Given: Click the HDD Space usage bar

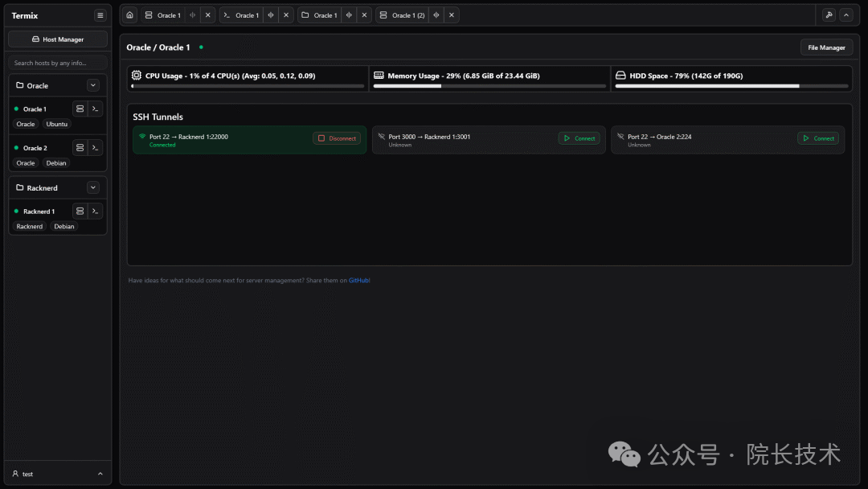Looking at the screenshot, I should [731, 85].
